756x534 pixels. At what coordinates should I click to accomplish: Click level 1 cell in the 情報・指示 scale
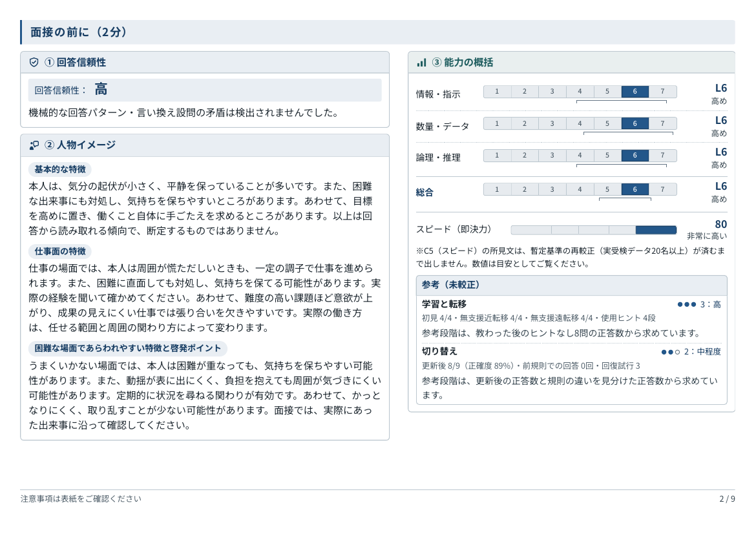[497, 92]
